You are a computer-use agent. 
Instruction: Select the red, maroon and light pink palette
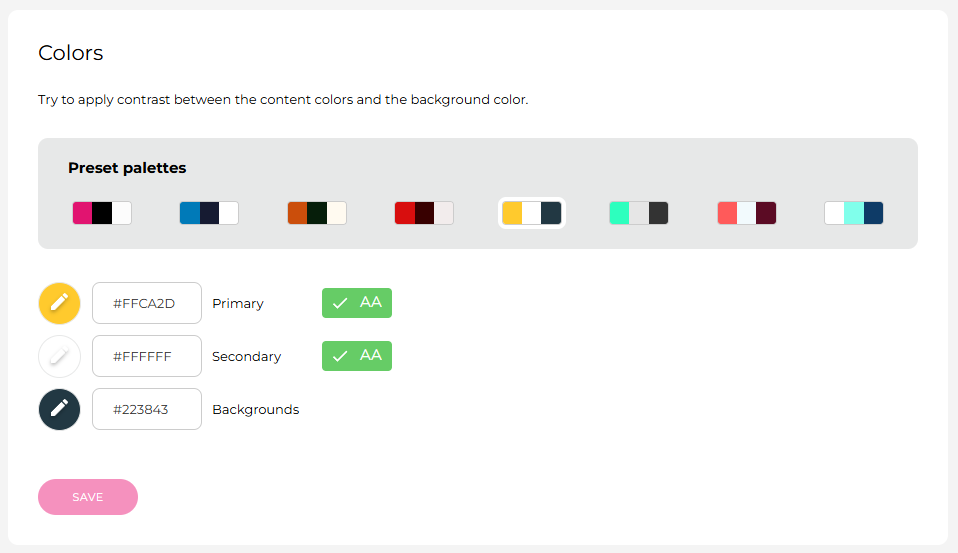pyautogui.click(x=424, y=213)
